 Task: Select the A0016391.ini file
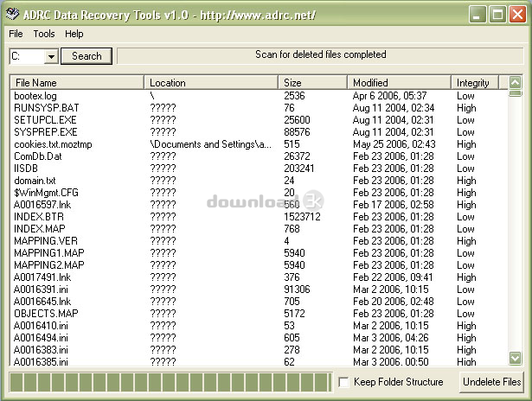(x=41, y=290)
